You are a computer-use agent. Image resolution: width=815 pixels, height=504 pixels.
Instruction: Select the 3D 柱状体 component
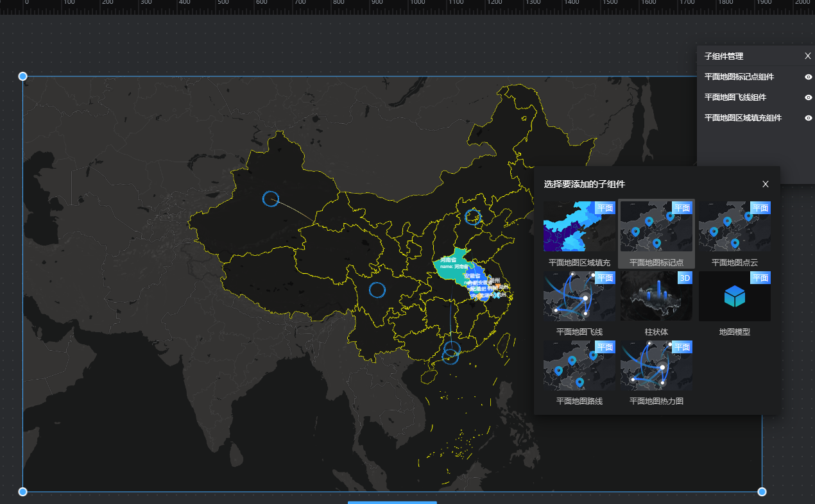[656, 296]
